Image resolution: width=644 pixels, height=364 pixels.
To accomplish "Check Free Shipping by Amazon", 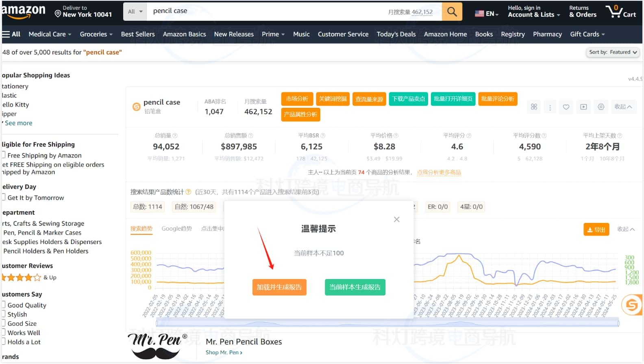I will 3,155.
